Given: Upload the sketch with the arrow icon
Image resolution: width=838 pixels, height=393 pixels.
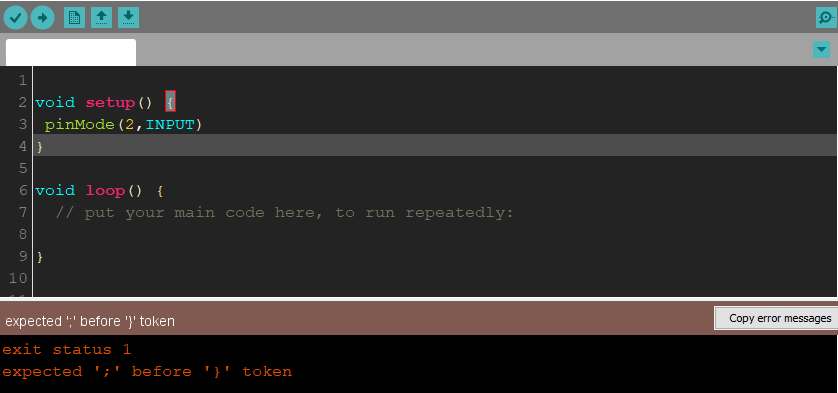Looking at the screenshot, I should [42, 18].
